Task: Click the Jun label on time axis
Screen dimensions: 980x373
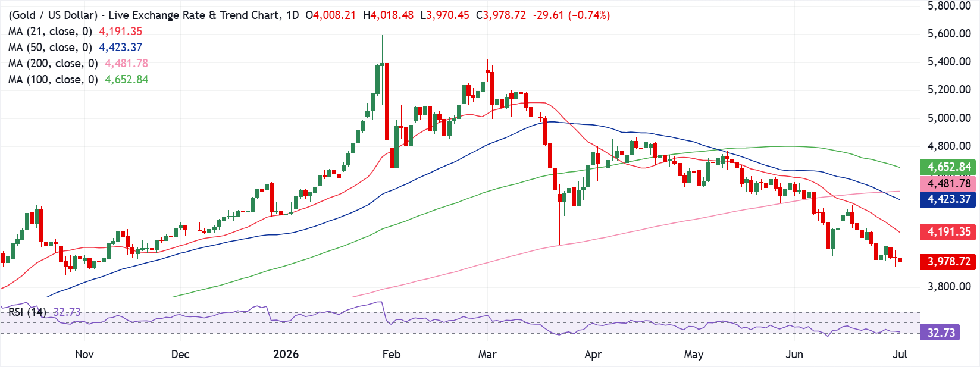Action: click(x=794, y=354)
